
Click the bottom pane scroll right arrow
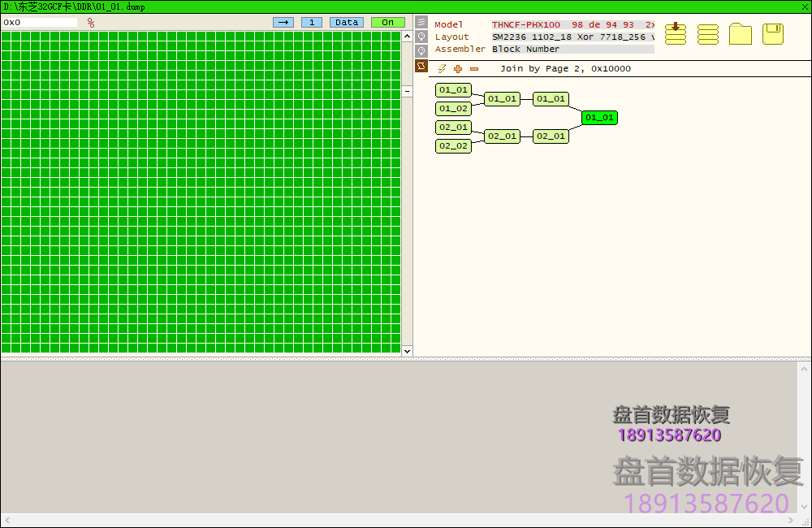[791, 520]
